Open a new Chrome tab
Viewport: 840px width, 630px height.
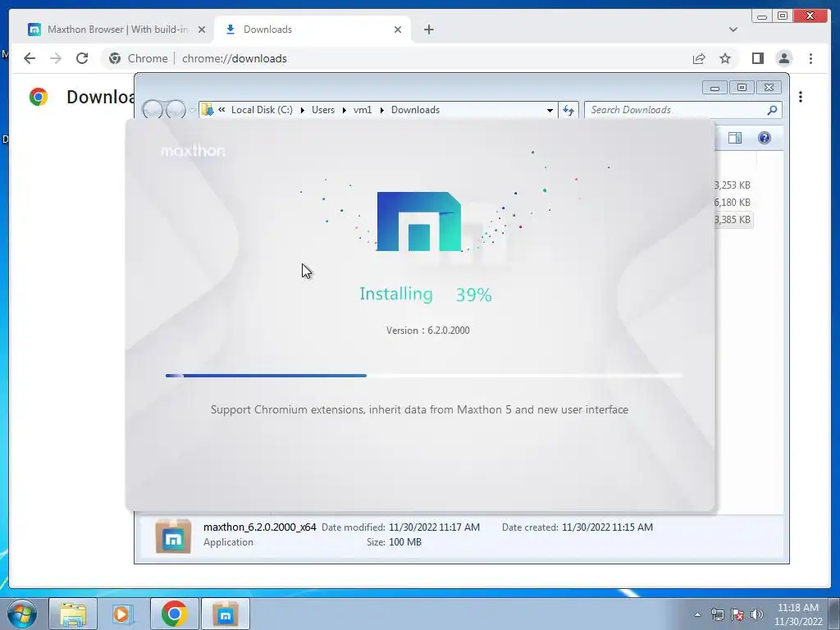[x=428, y=30]
